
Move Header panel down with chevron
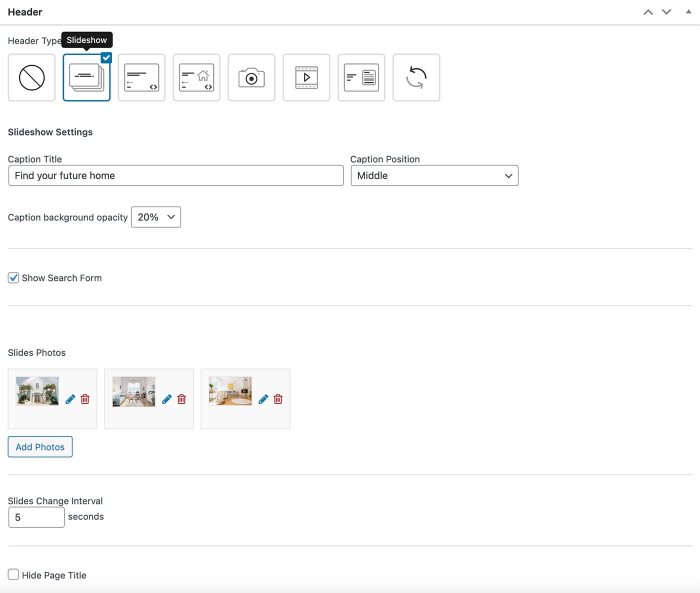coord(666,12)
